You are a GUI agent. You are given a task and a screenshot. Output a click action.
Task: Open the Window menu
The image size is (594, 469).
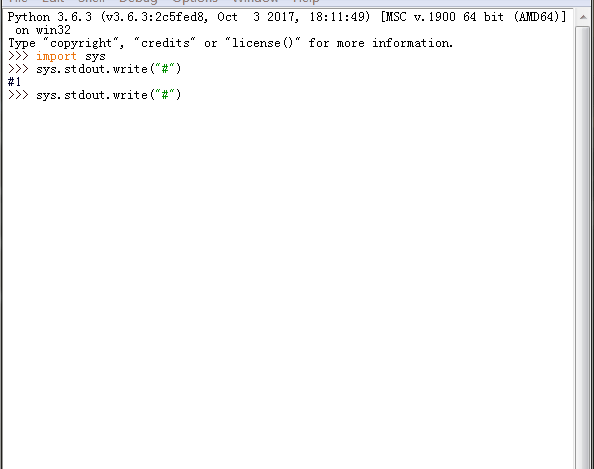[255, 1]
